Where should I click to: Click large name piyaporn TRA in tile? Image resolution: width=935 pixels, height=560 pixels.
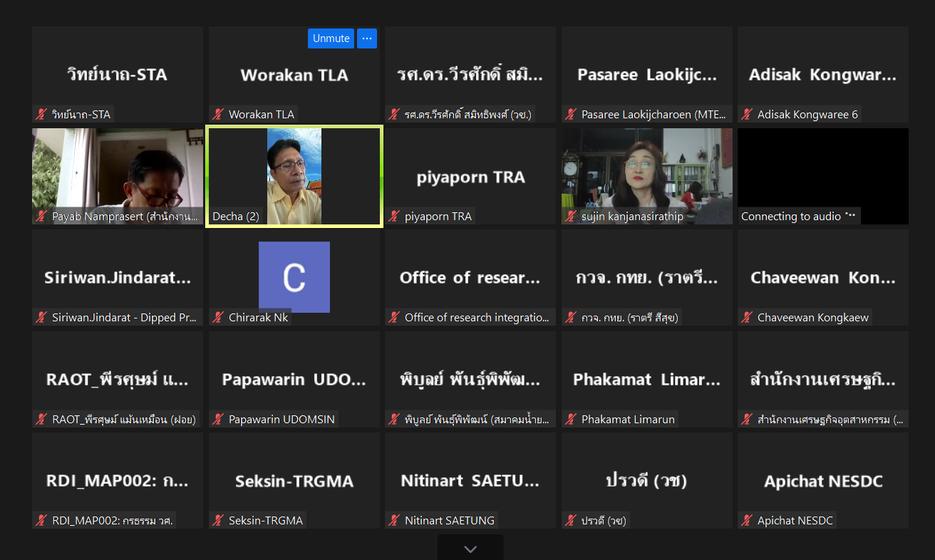[x=470, y=177]
